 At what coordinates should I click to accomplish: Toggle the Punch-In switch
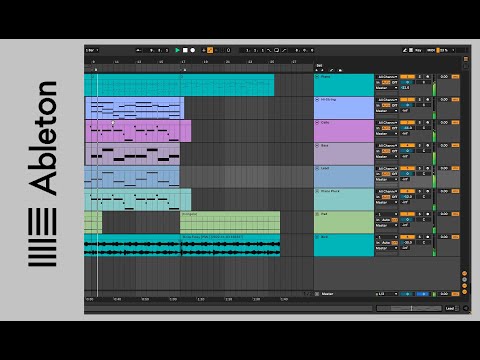coord(269,50)
